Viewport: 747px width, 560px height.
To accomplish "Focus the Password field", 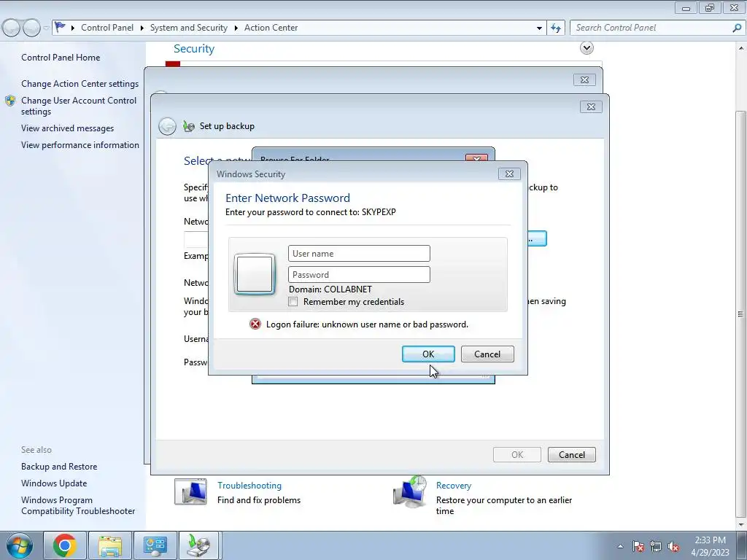I will 359,274.
